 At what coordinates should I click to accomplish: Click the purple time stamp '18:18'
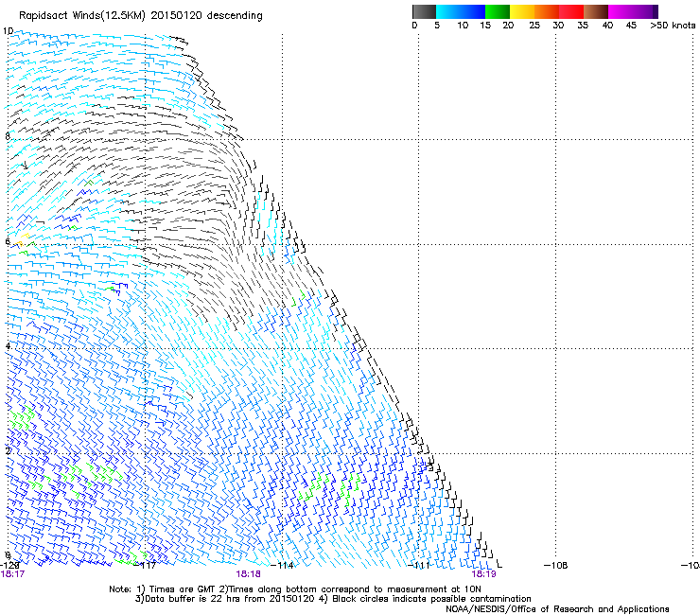pos(248,574)
